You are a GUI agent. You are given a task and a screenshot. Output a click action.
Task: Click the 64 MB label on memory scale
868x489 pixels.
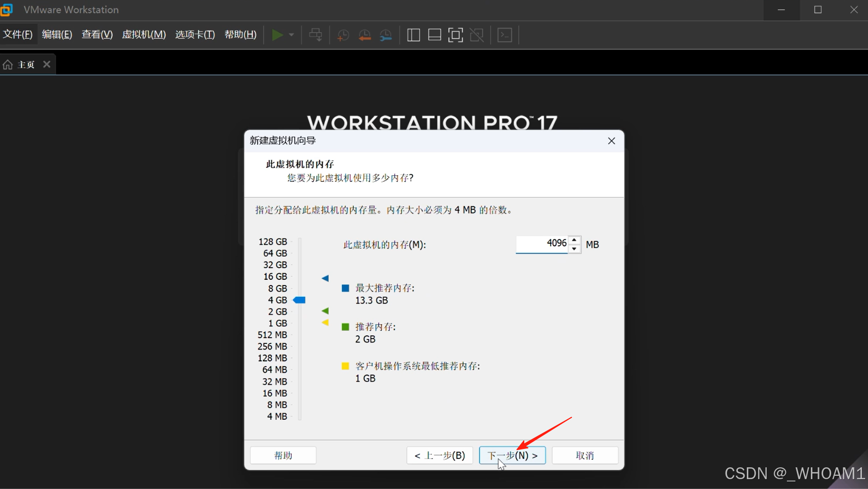pyautogui.click(x=274, y=370)
